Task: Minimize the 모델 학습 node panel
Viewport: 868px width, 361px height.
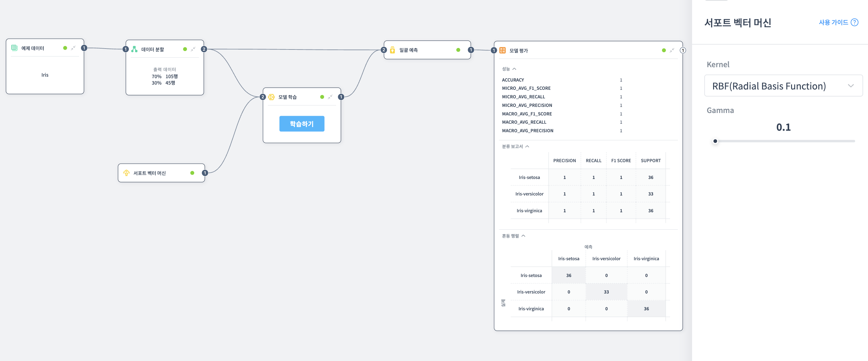Action: point(330,97)
